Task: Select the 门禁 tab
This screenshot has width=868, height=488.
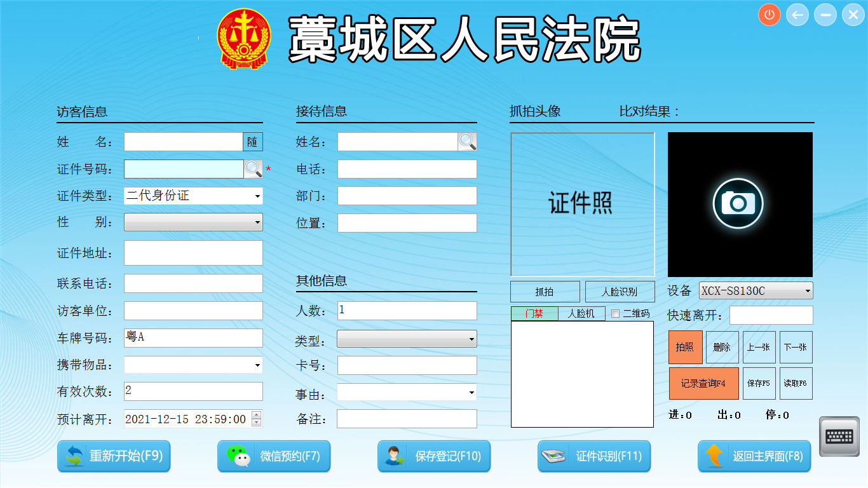Action: (x=534, y=313)
